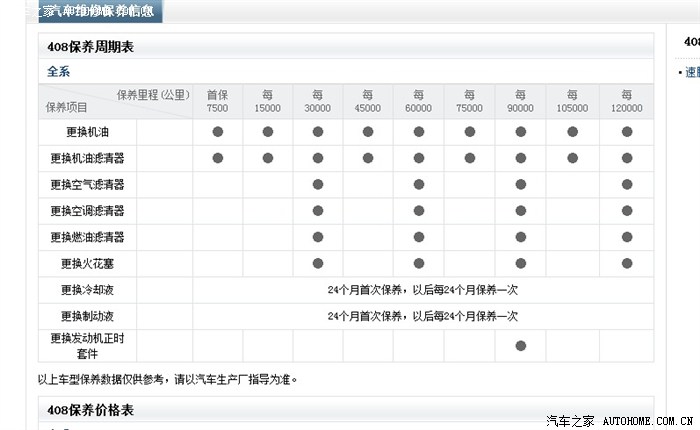This screenshot has width=700, height=430.
Task: Click the 汽车维修保养信息 tab header
Action: (x=100, y=11)
